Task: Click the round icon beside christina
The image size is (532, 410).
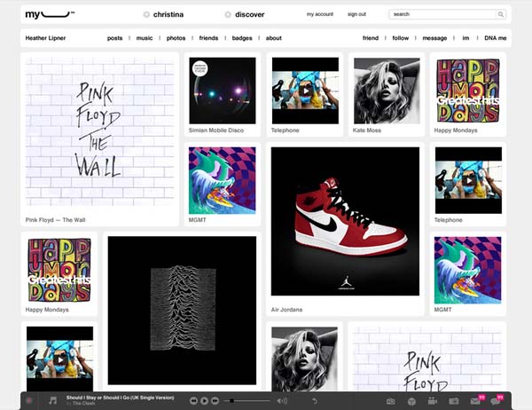Action: (146, 14)
